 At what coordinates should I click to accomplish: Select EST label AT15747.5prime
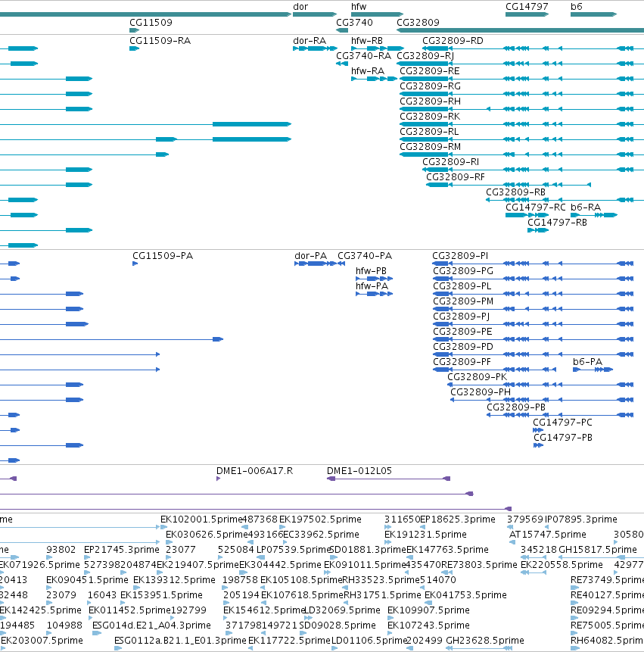548,535
